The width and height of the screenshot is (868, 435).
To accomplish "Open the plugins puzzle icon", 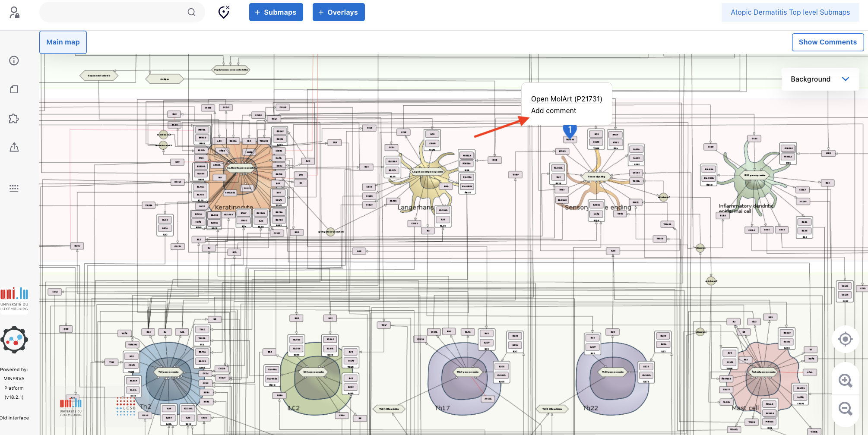I will point(14,119).
